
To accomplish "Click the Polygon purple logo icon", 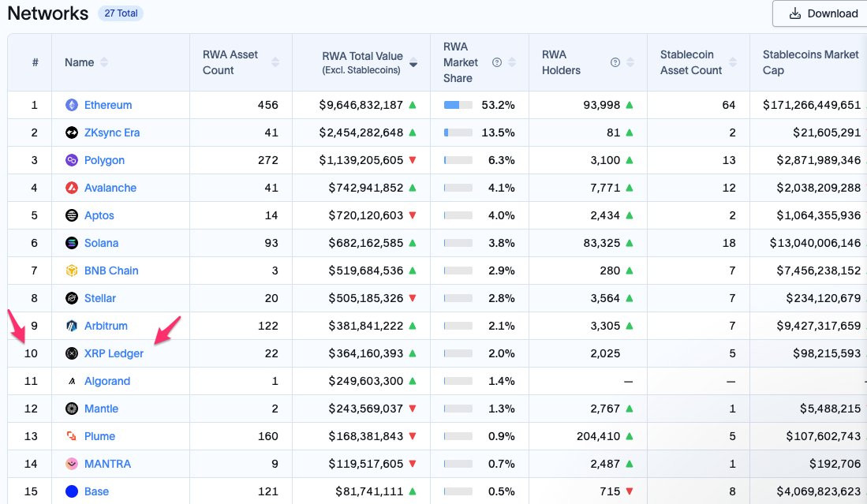I will [72, 160].
